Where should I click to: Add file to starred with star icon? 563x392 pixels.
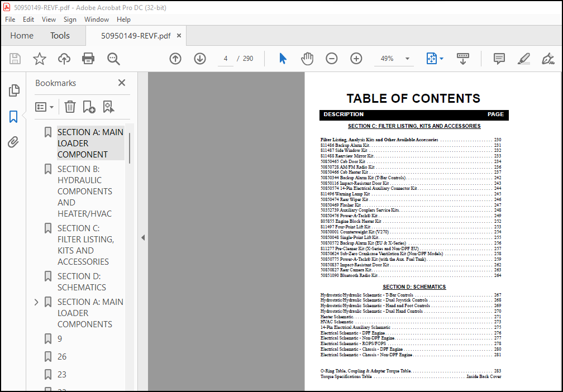[40, 59]
